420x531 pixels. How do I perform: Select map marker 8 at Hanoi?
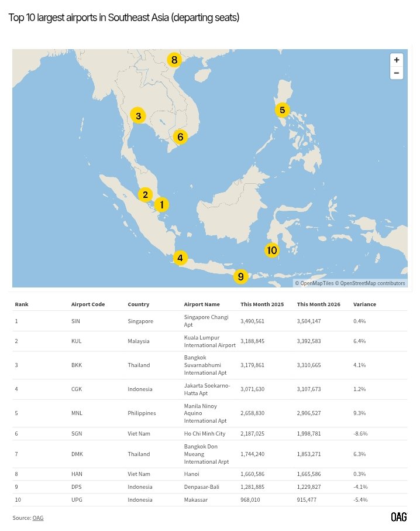[x=174, y=60]
